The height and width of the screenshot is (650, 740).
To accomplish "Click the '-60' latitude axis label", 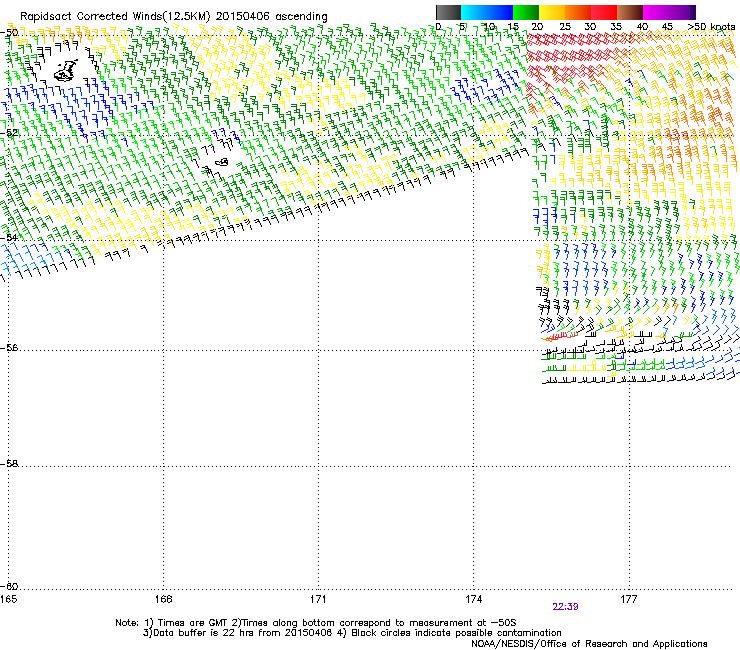I will click(x=9, y=586).
